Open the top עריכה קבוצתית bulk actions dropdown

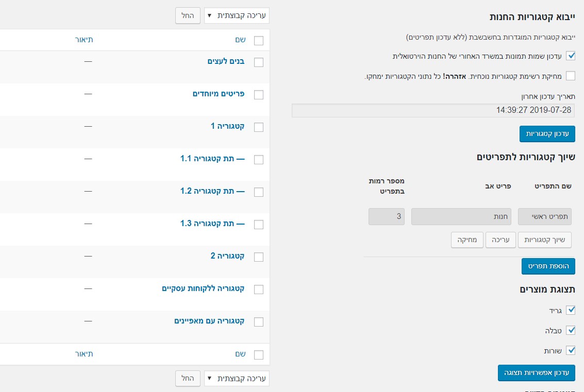tap(237, 15)
